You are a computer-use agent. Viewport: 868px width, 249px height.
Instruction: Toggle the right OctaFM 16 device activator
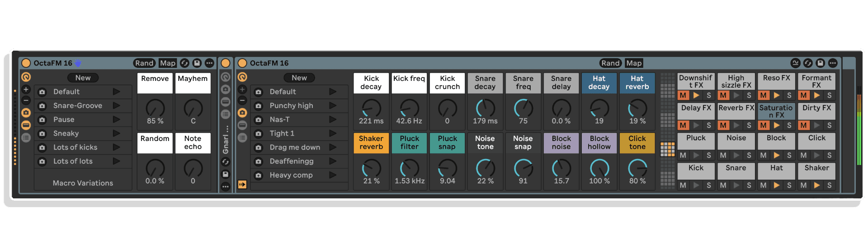tap(242, 63)
